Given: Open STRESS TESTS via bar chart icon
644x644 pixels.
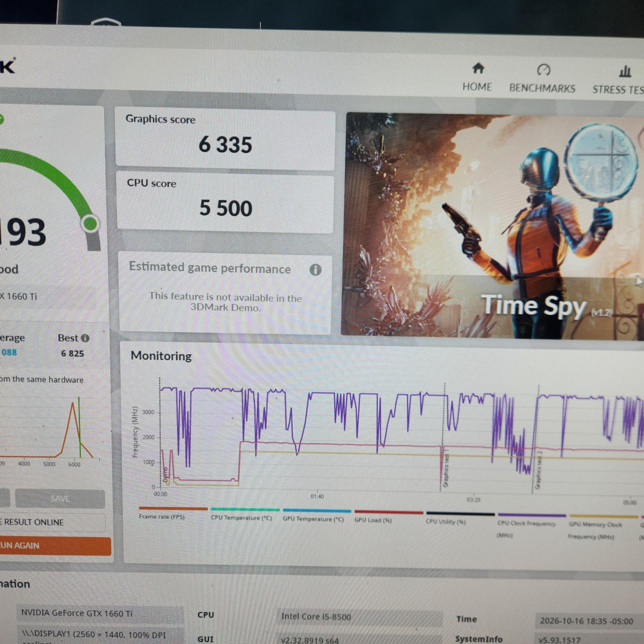Looking at the screenshot, I should 625,71.
